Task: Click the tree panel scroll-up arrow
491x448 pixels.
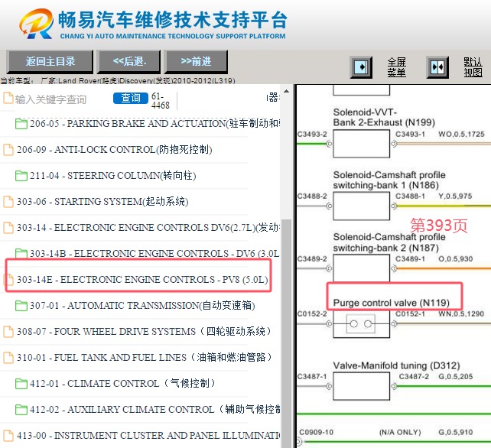Action: pos(286,91)
